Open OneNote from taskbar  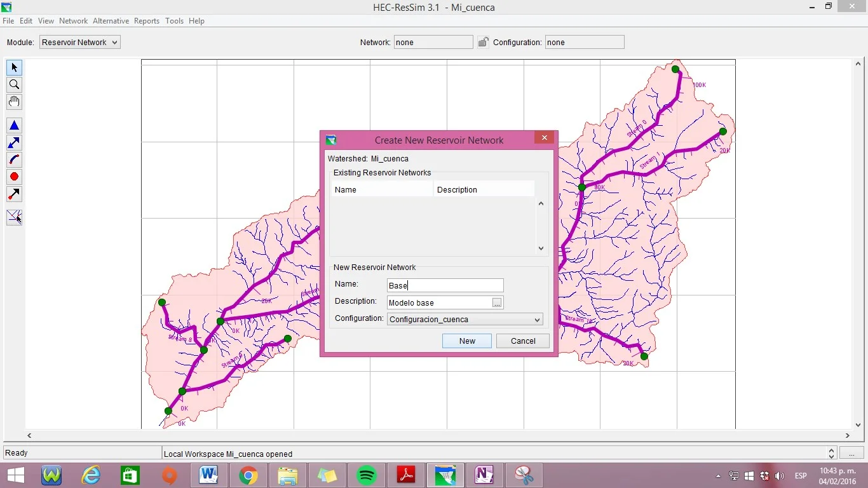click(484, 475)
